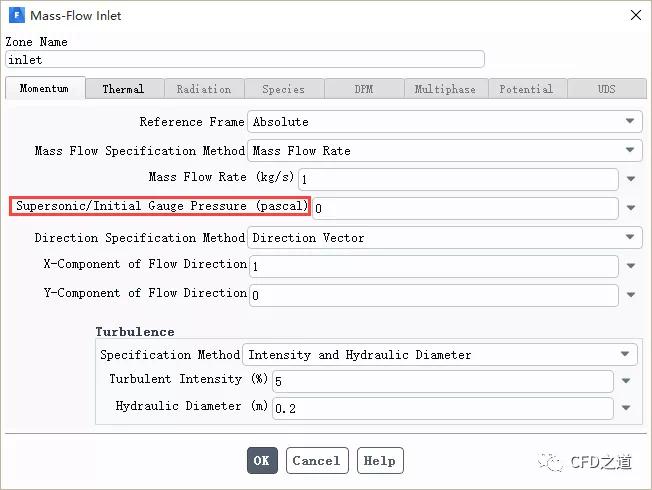Screen dimensions: 652x490
Task: Switch to the Thermal tab
Action: [123, 89]
